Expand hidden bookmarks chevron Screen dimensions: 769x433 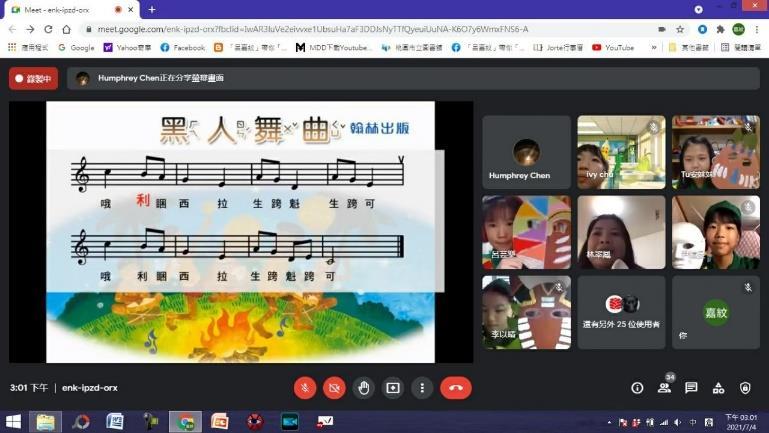[x=654, y=48]
